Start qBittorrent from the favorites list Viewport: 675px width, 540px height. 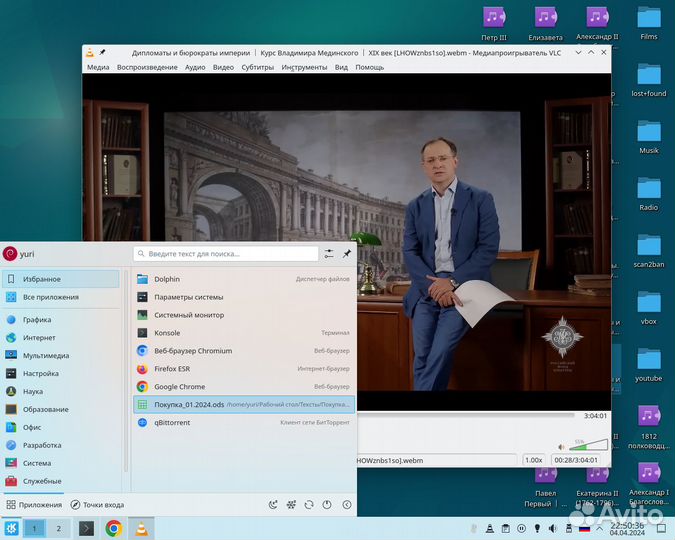[x=172, y=423]
